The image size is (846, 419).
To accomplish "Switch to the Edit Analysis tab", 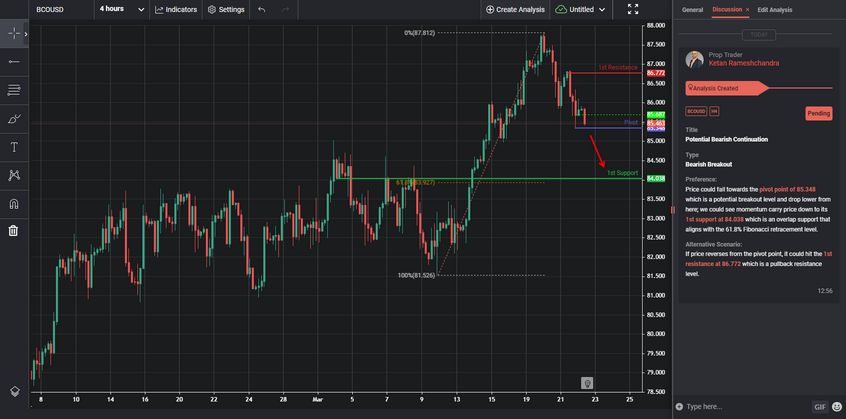I will 775,10.
